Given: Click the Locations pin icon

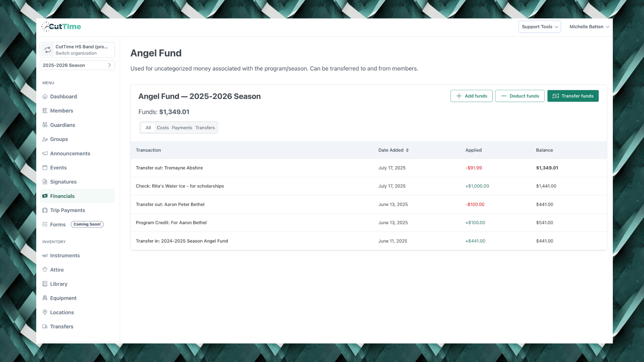Looking at the screenshot, I should tap(45, 312).
